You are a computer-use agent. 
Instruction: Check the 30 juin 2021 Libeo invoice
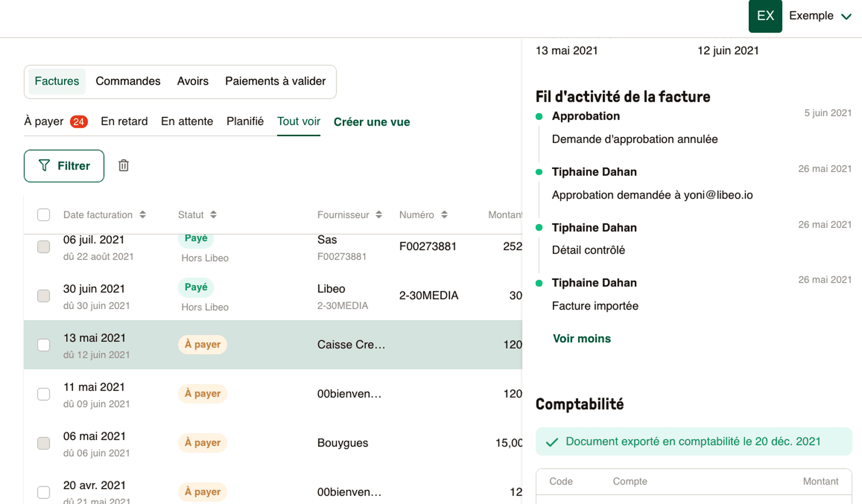pyautogui.click(x=44, y=296)
